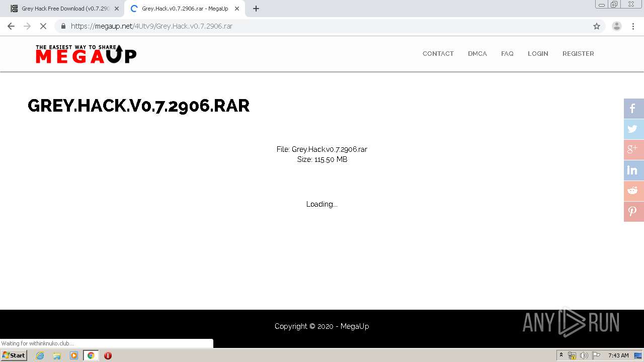The width and height of the screenshot is (644, 362).
Task: Share on LinkedIn sidebar icon
Action: 634,170
